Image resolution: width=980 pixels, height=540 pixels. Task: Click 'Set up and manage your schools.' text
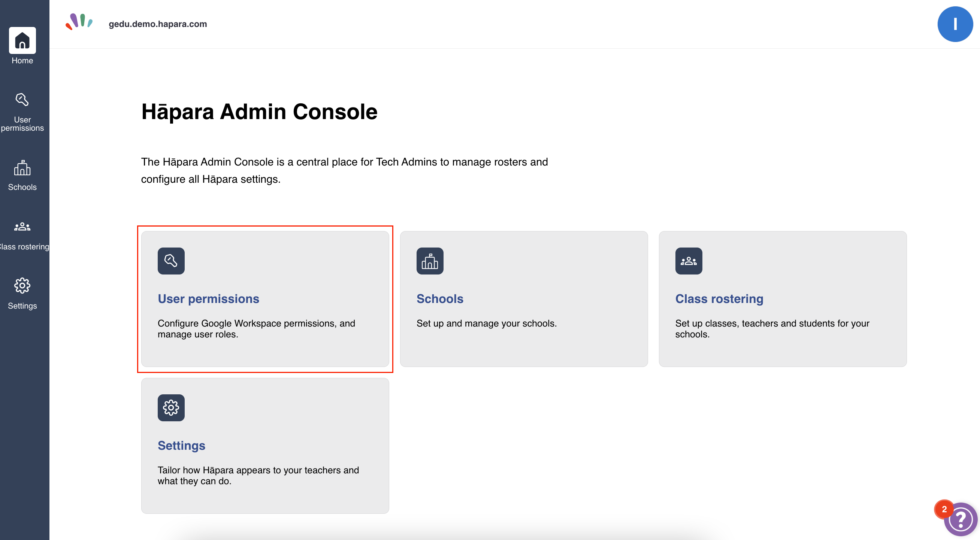click(487, 324)
